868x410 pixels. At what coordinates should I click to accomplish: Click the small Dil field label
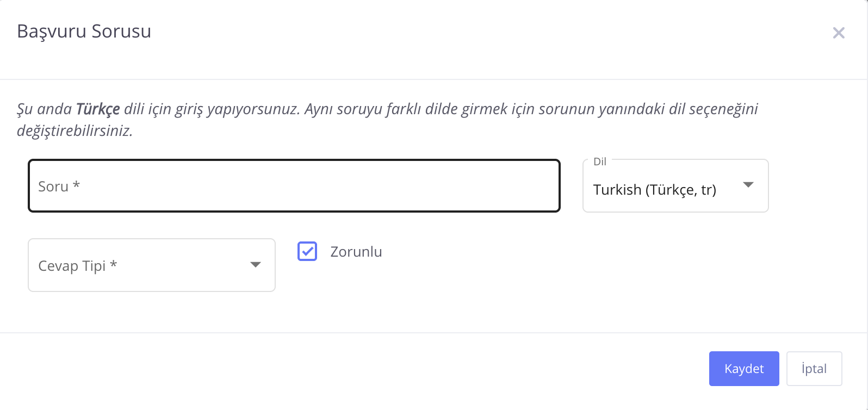[600, 161]
